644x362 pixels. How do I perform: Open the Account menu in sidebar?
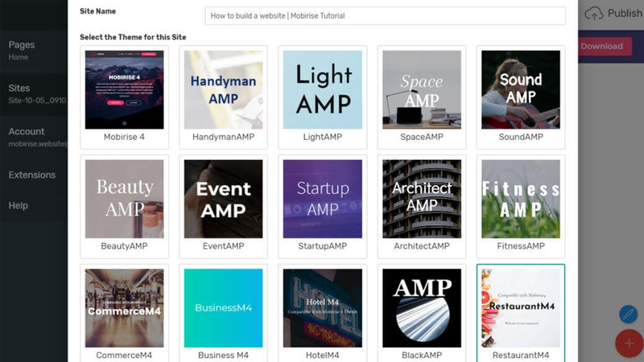pos(27,132)
